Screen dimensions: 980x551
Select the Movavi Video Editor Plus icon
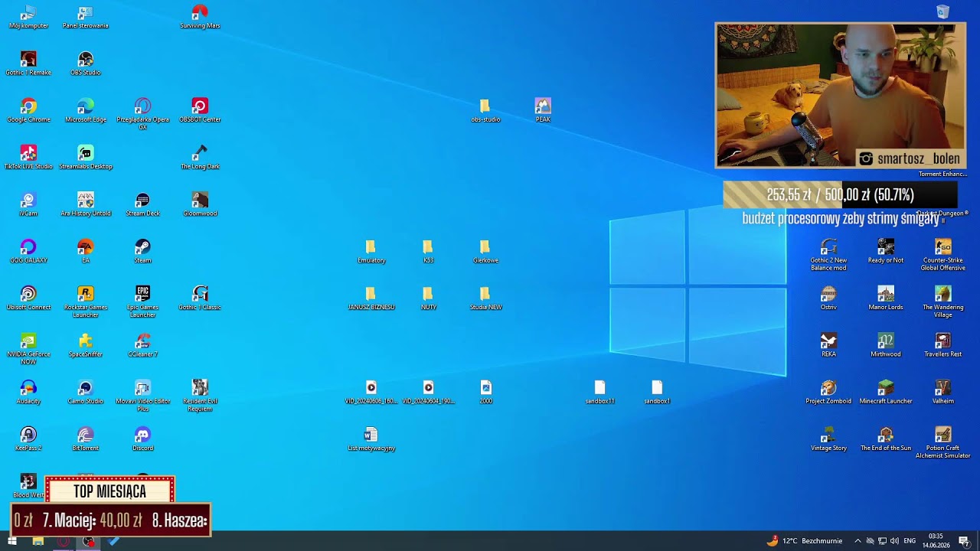coord(142,395)
